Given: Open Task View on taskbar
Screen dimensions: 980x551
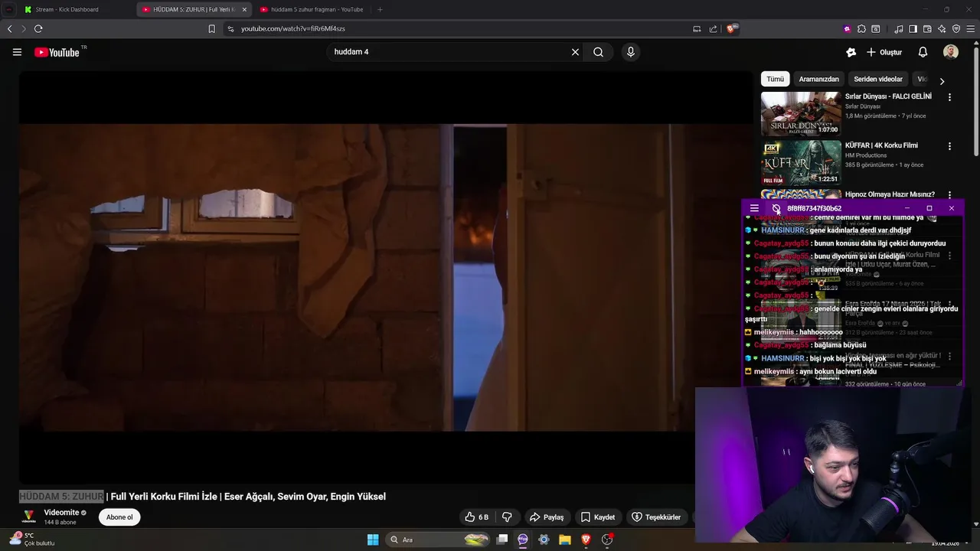Looking at the screenshot, I should [502, 540].
